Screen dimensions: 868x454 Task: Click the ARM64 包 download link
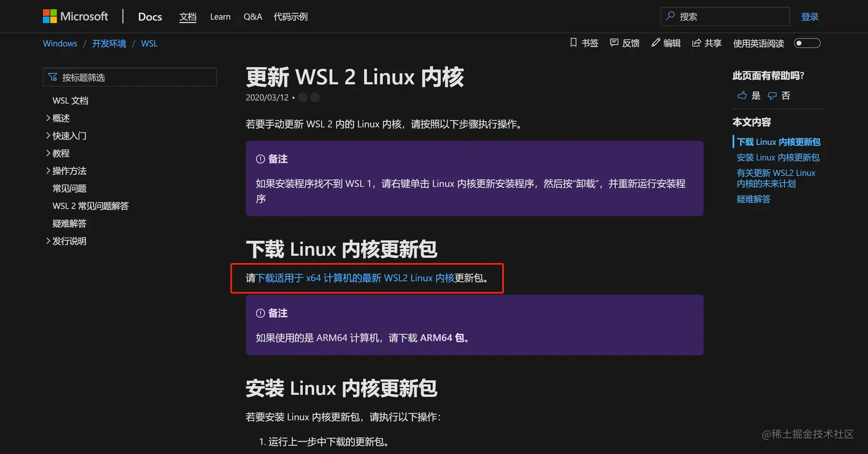pos(442,338)
